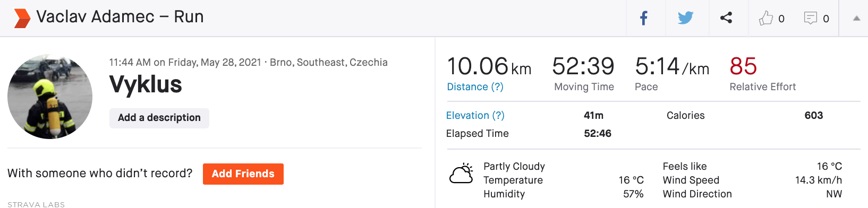Share activity on Twitter
Screen dimensions: 868x208
click(686, 18)
